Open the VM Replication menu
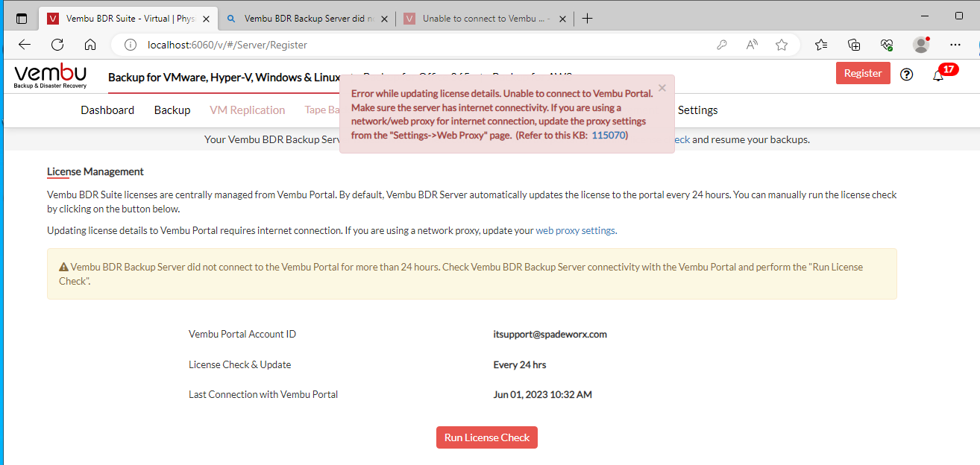 coord(248,110)
